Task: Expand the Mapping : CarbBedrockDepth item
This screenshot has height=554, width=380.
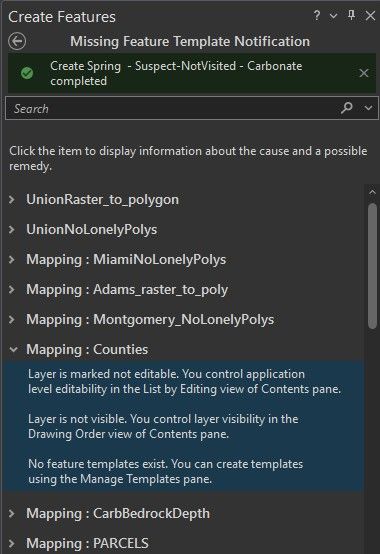Action: pos(12,513)
